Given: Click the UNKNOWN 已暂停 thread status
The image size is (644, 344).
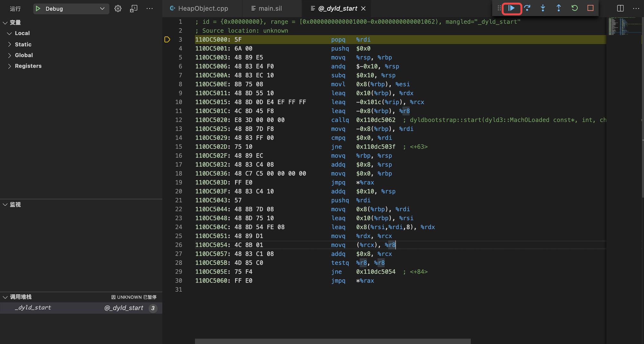Looking at the screenshot, I should pyautogui.click(x=134, y=297).
